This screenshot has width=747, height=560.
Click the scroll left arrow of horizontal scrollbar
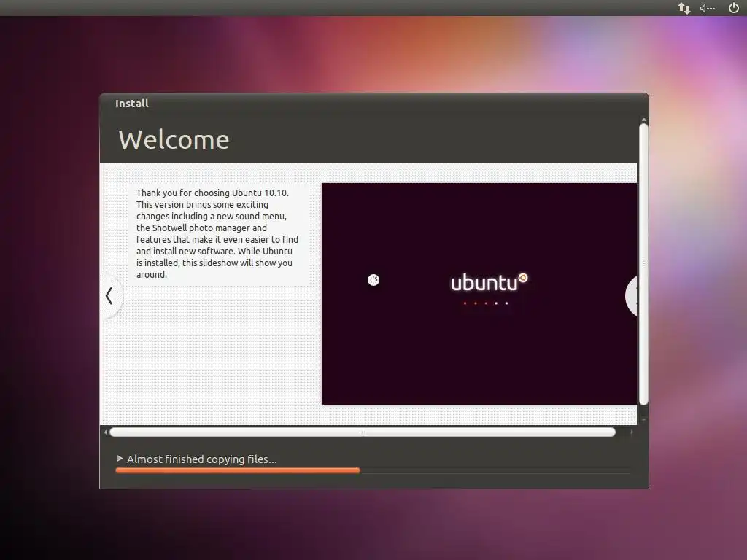(105, 432)
